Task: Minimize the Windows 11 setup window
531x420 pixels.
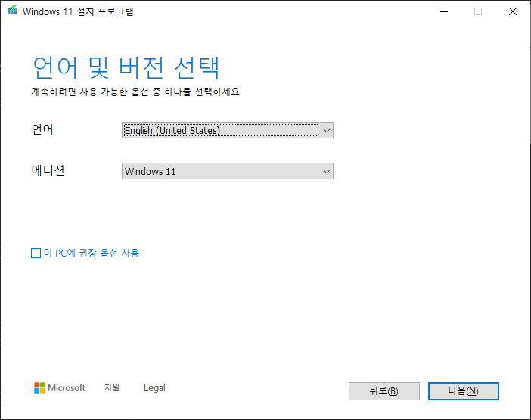Action: point(444,11)
